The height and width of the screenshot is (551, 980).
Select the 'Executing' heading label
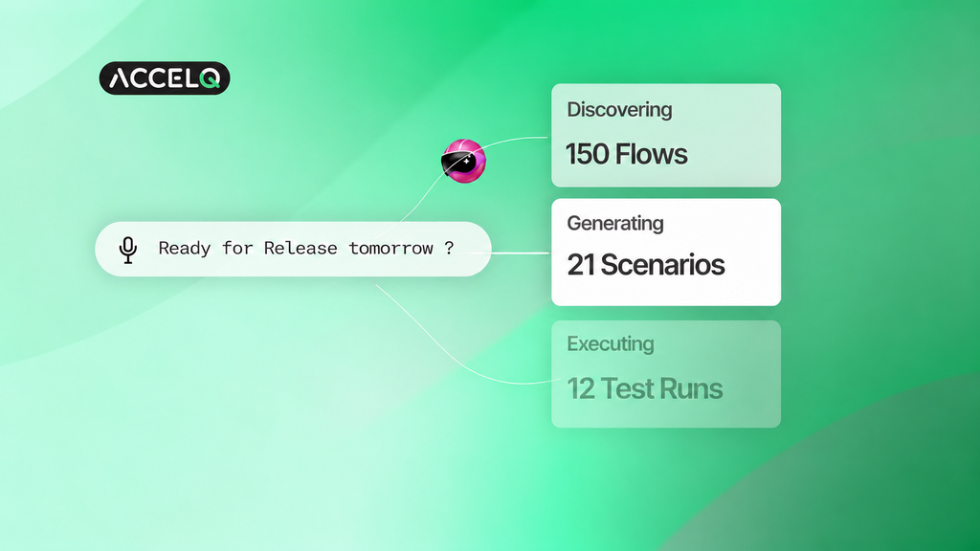tap(611, 344)
